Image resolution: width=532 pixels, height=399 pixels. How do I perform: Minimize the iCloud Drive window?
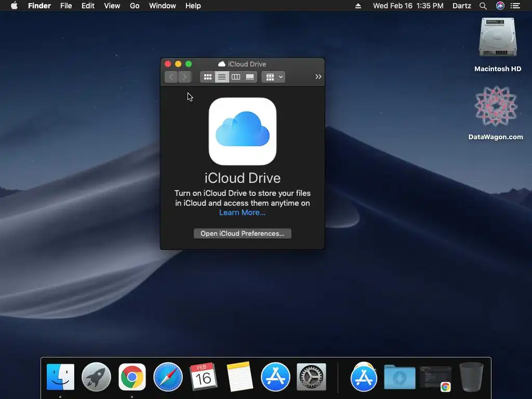tap(178, 64)
